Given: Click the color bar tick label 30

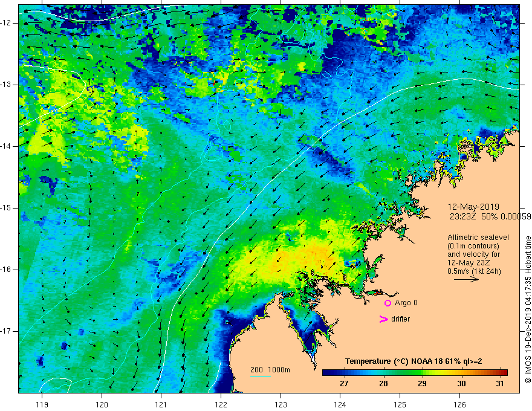Looking at the screenshot, I should tap(461, 384).
